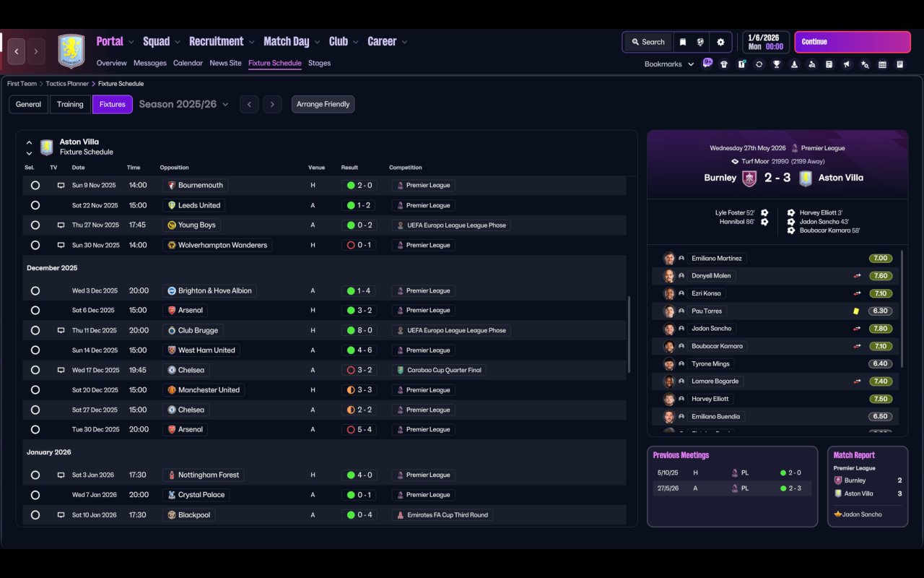
Task: Open the world globe icon in top bar
Action: 700,42
